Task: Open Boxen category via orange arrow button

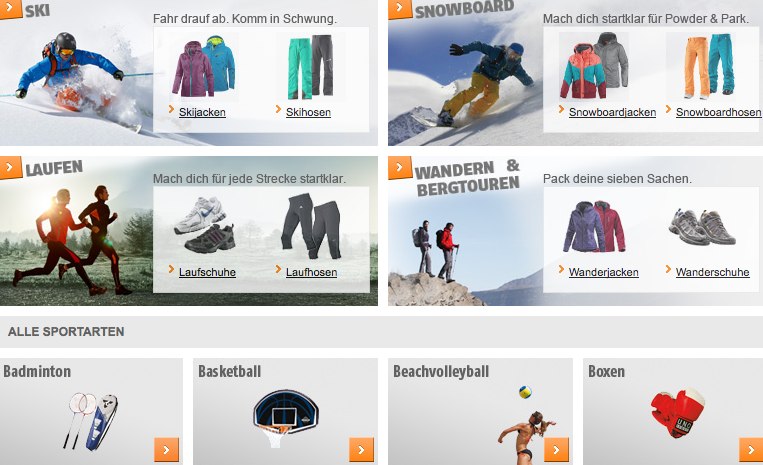Action: (x=751, y=449)
